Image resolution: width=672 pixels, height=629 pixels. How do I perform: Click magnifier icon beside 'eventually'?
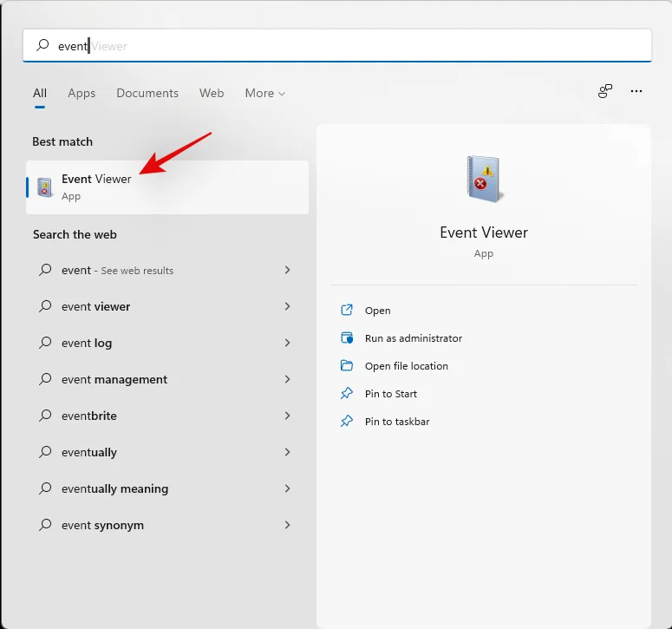[x=45, y=452]
